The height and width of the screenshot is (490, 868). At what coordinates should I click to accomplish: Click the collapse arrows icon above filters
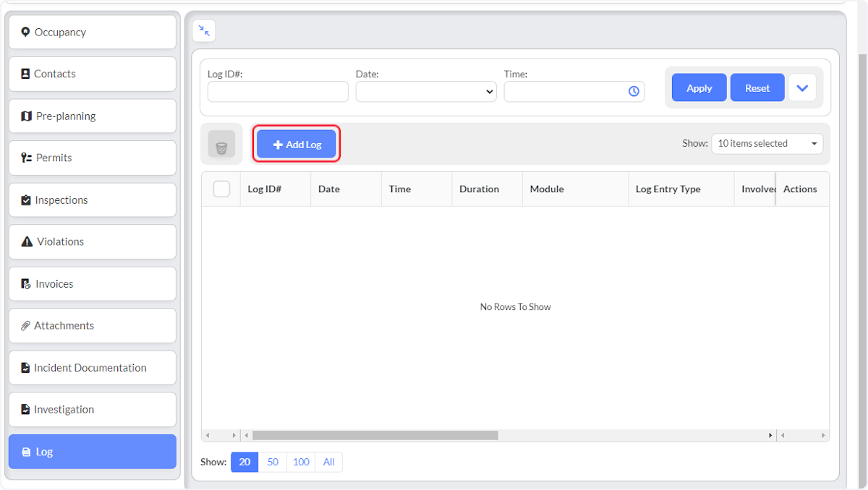pos(204,30)
